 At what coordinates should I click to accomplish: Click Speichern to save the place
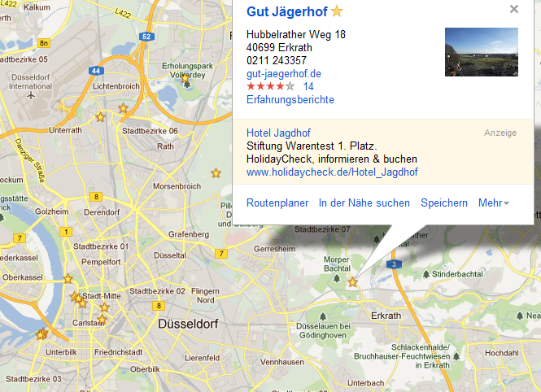pos(444,203)
